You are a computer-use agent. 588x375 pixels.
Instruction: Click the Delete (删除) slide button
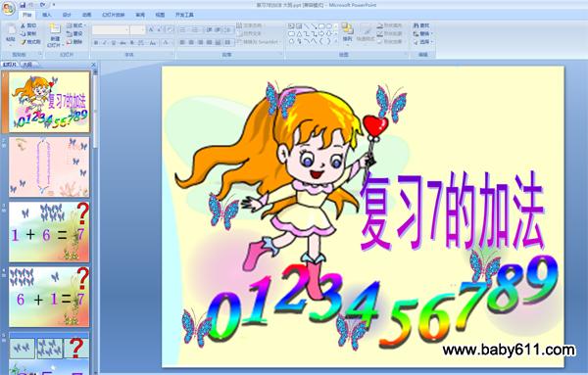click(74, 42)
